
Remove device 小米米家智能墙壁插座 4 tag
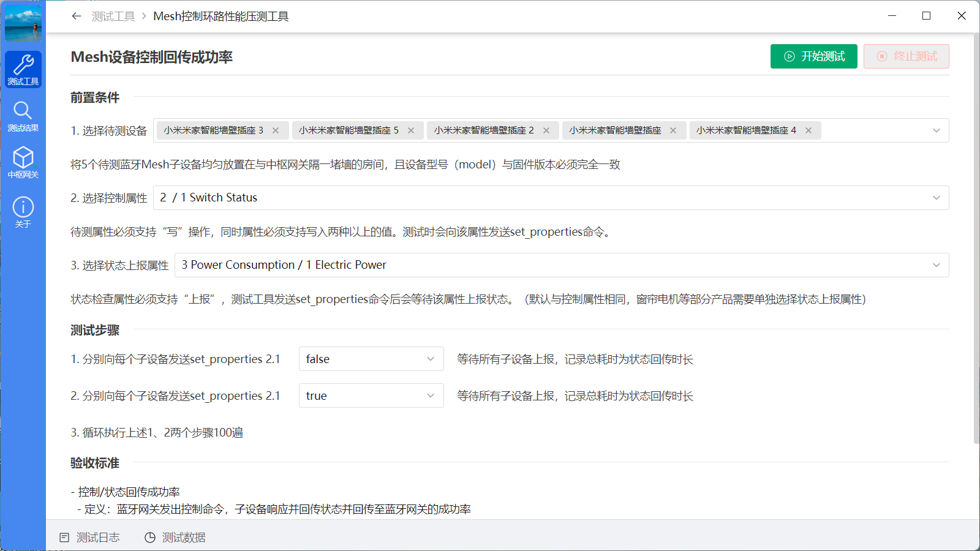pos(809,130)
